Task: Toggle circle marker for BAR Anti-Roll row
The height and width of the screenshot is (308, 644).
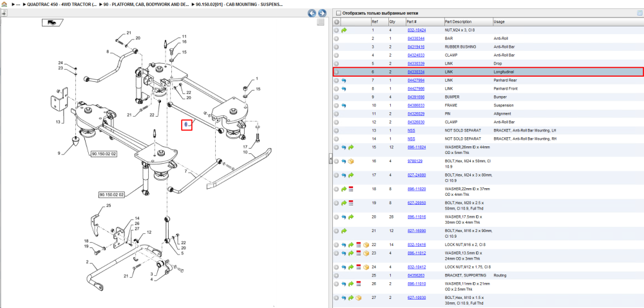Action: [x=336, y=38]
